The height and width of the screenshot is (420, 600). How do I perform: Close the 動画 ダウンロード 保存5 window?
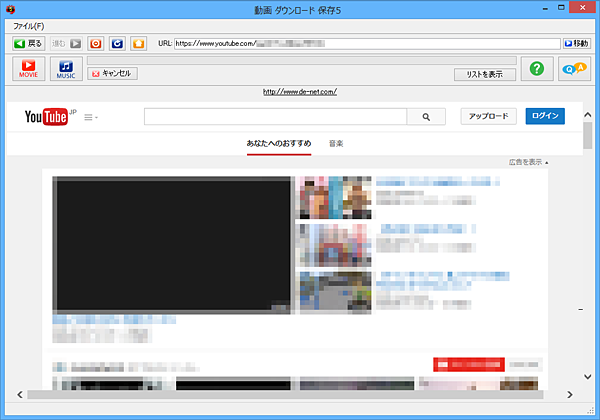pyautogui.click(x=582, y=8)
